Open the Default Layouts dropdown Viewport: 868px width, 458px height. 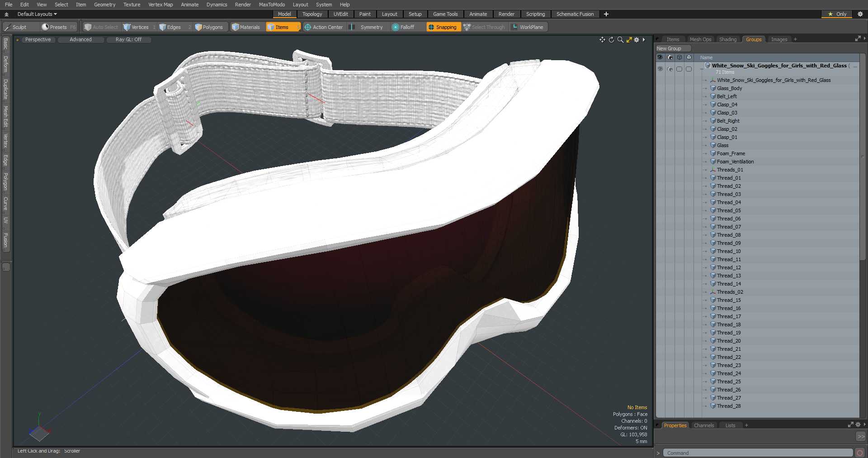[x=37, y=14]
